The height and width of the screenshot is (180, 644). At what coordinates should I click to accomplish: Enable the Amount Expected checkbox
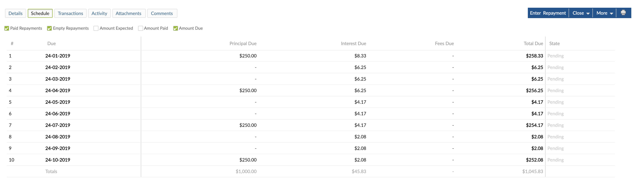[x=96, y=28]
